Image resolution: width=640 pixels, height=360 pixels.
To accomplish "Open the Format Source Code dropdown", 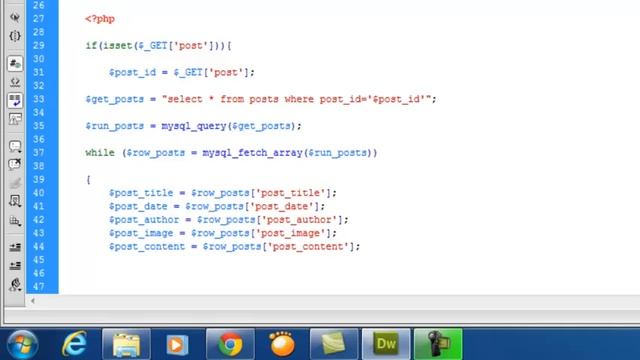I will (x=15, y=284).
